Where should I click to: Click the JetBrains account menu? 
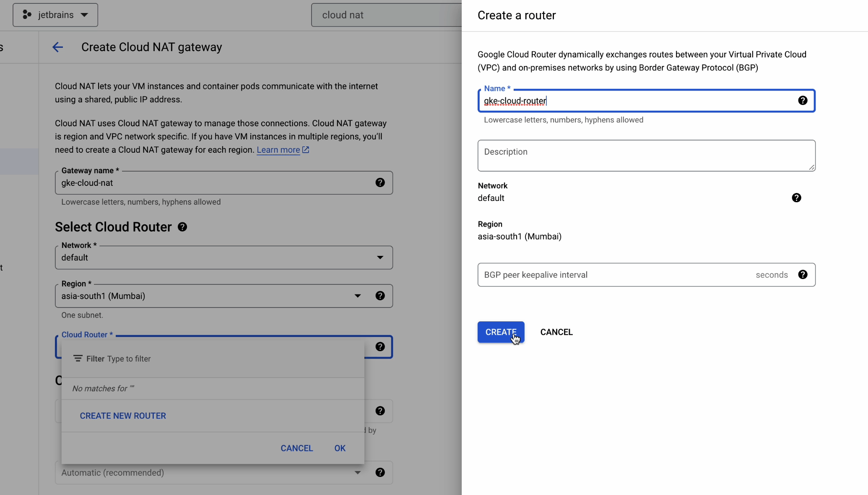coord(55,14)
